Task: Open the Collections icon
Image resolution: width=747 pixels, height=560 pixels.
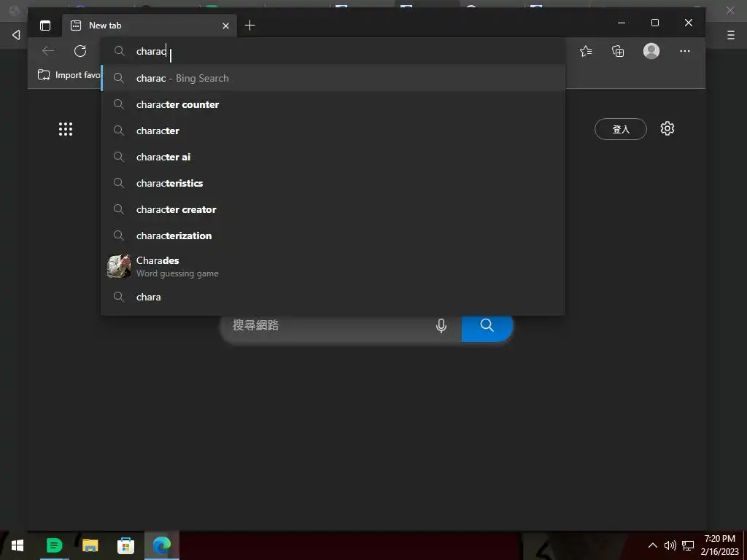Action: (618, 51)
